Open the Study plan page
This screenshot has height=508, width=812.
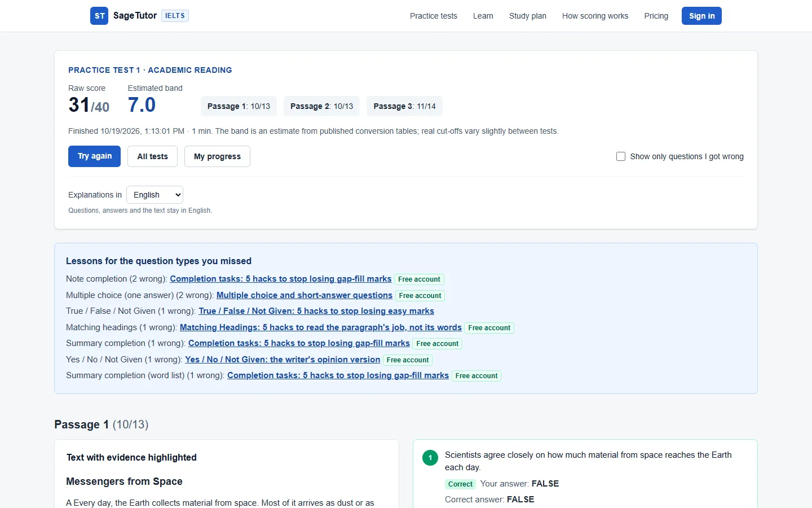(528, 16)
